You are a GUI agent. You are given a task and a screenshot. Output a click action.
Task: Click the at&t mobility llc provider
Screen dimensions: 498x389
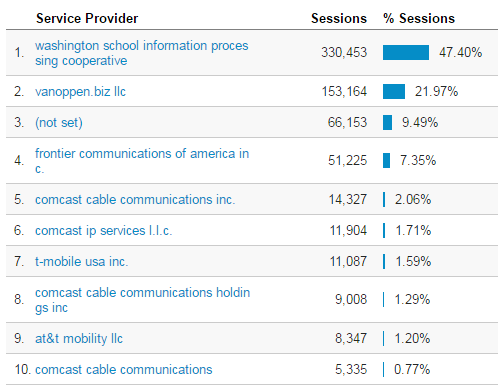pyautogui.click(x=79, y=338)
